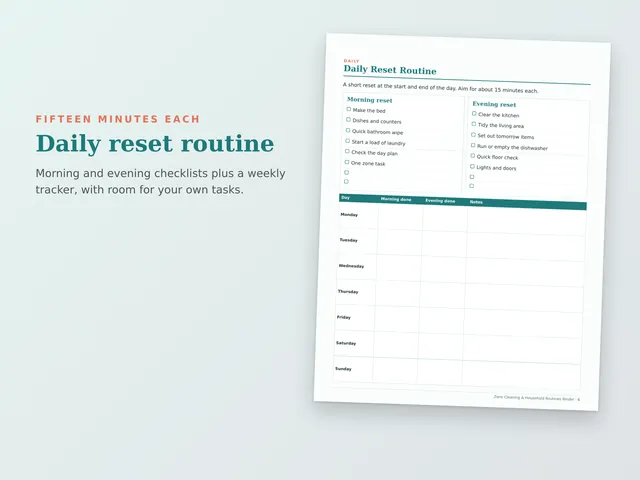The image size is (640, 480).
Task: Click the Morning reset heading
Action: [369, 100]
